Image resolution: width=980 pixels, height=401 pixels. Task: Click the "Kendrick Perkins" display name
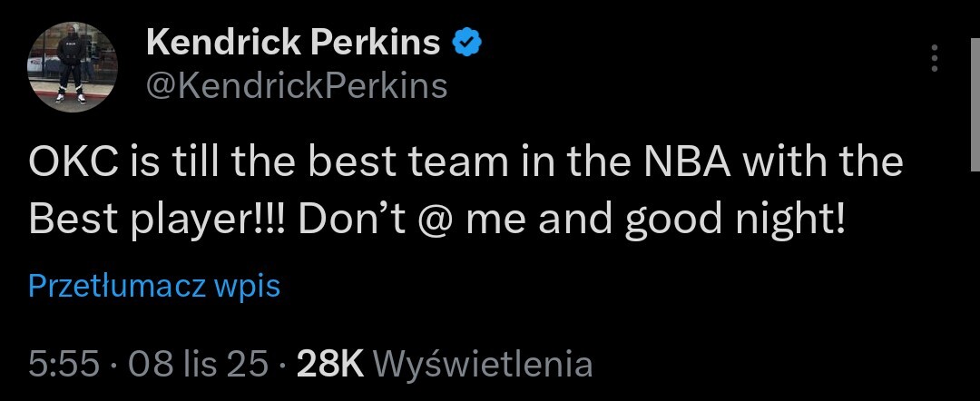pyautogui.click(x=293, y=42)
